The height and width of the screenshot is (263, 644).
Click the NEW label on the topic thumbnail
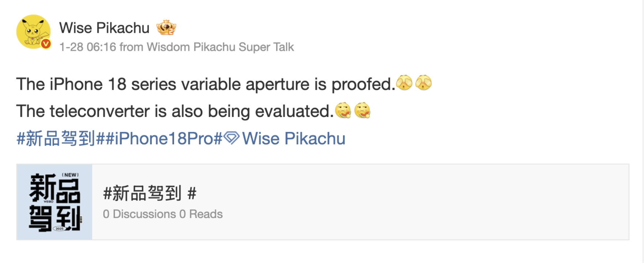point(70,175)
